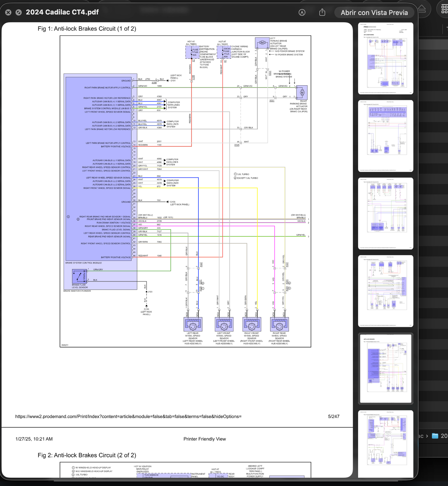Click the prodemand.com URL in page footer
The height and width of the screenshot is (486, 448).
(128, 417)
